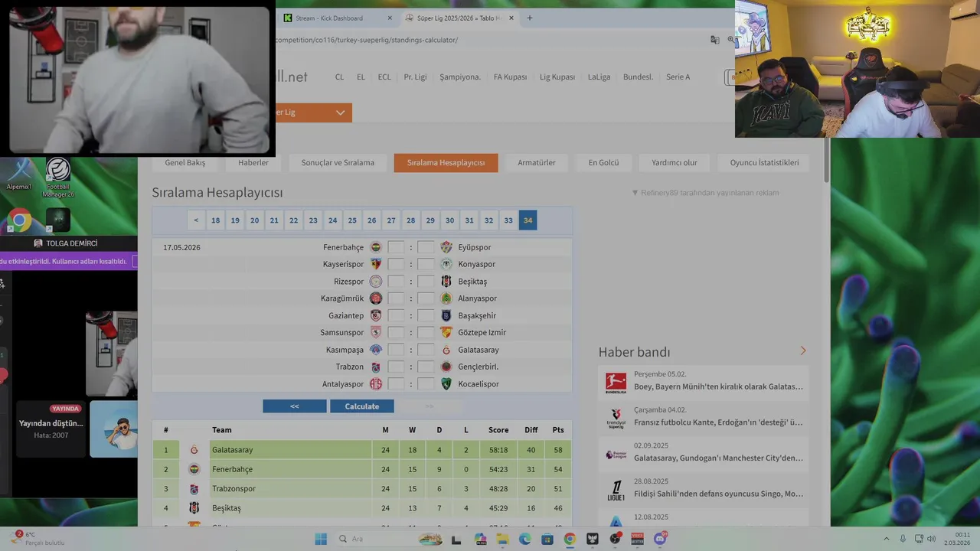Viewport: 980px width, 551px height.
Task: Open news about Boey and Bayern Münih
Action: (x=718, y=386)
